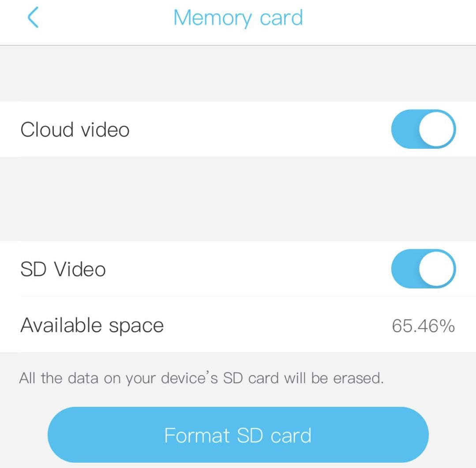This screenshot has height=468, width=476.
Task: Click the 65.46% available space value
Action: tap(423, 326)
